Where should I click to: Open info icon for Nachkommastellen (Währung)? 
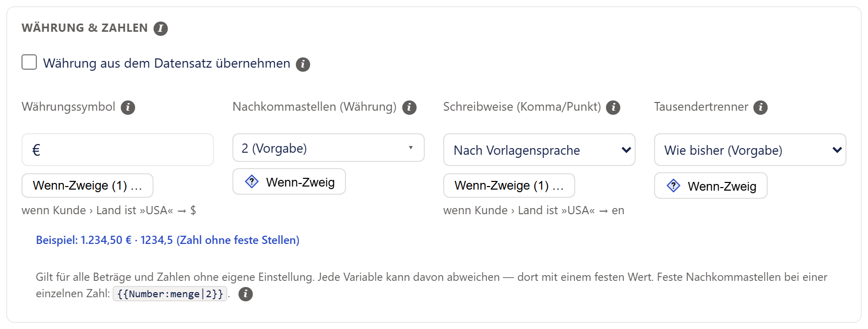click(x=409, y=108)
